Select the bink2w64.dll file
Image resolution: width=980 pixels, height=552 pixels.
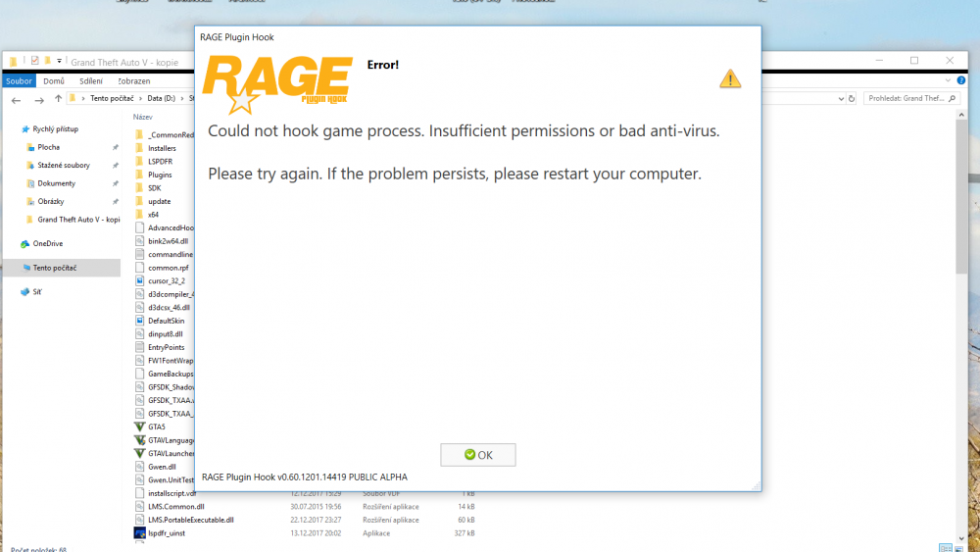pos(168,240)
